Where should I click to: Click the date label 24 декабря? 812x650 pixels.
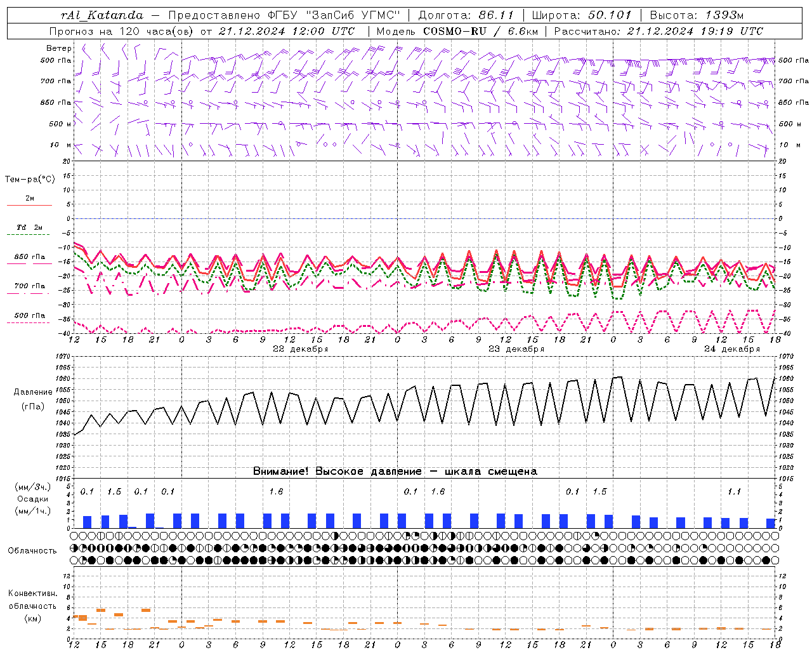(732, 349)
